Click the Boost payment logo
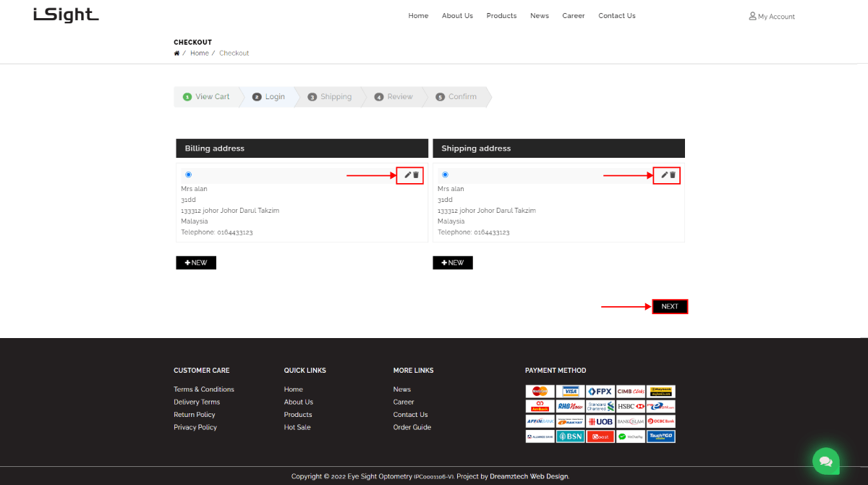868x485 pixels. [x=600, y=436]
